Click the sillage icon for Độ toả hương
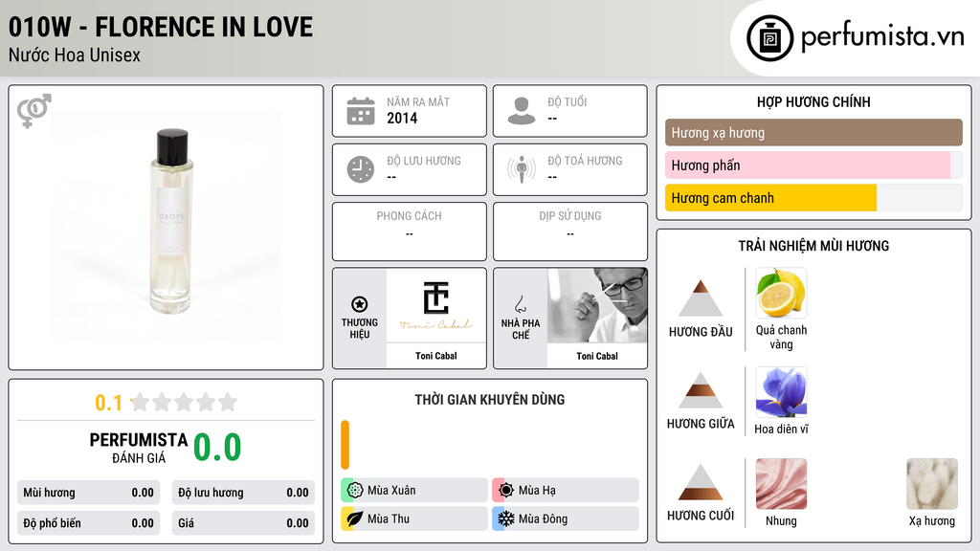 click(x=522, y=169)
